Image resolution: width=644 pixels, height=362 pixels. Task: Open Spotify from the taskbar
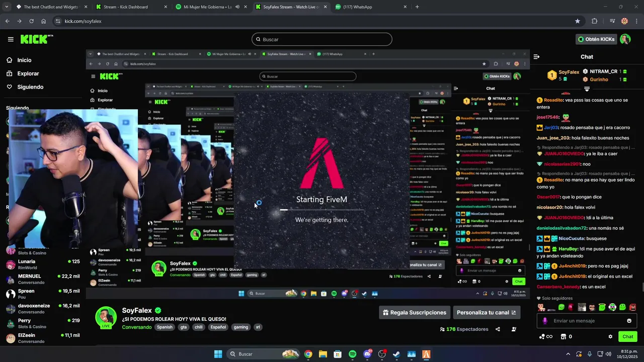click(x=353, y=354)
